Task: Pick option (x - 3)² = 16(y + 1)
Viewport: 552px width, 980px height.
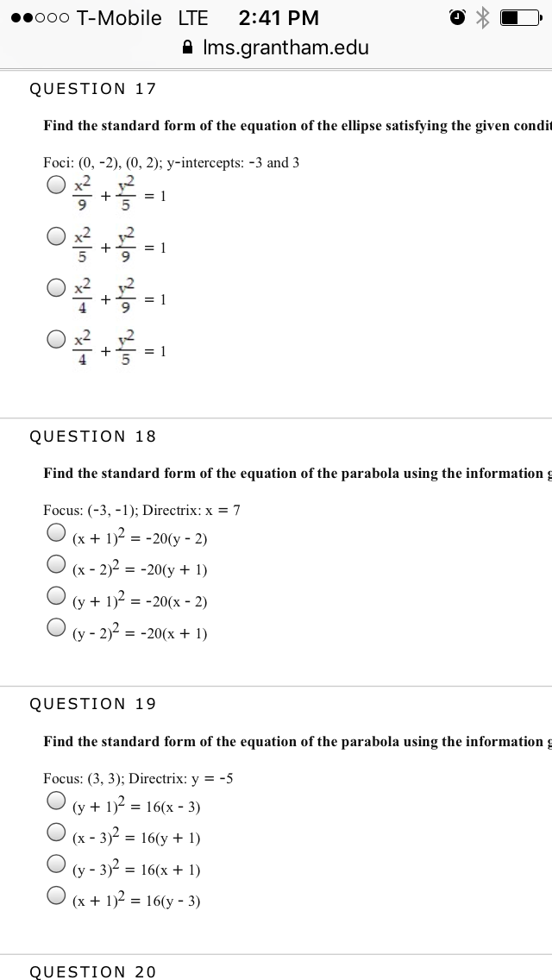Action: 56,832
